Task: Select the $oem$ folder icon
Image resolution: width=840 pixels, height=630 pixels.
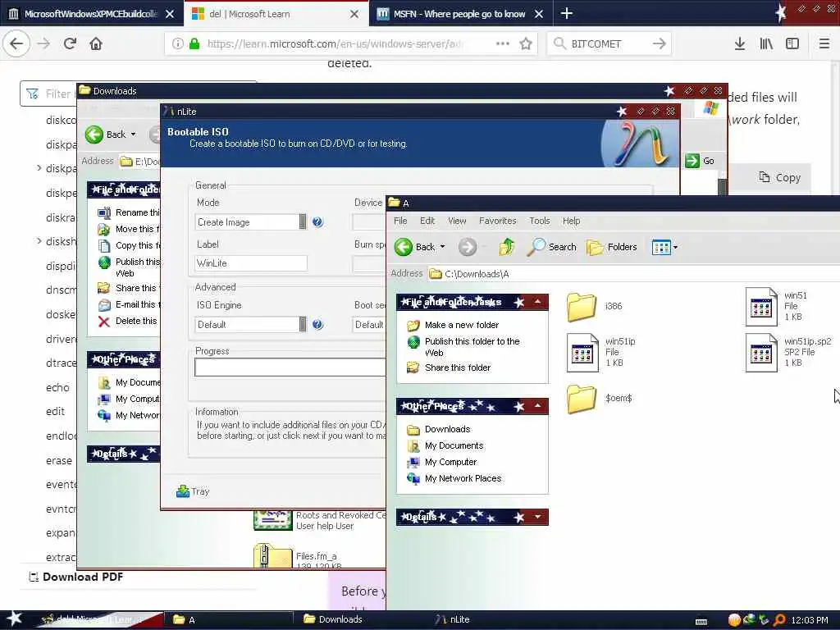Action: click(x=582, y=399)
